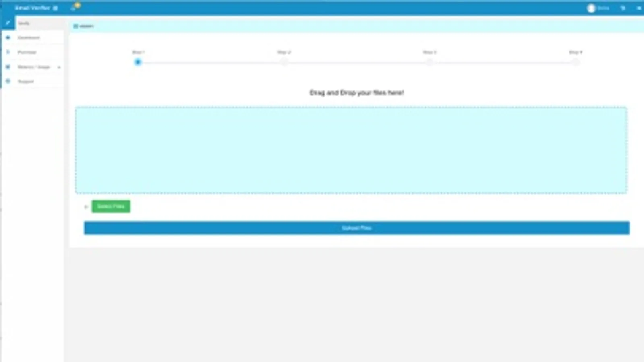The height and width of the screenshot is (362, 644).
Task: Toggle the sidebar menu icon beside the logo
Action: click(x=56, y=8)
